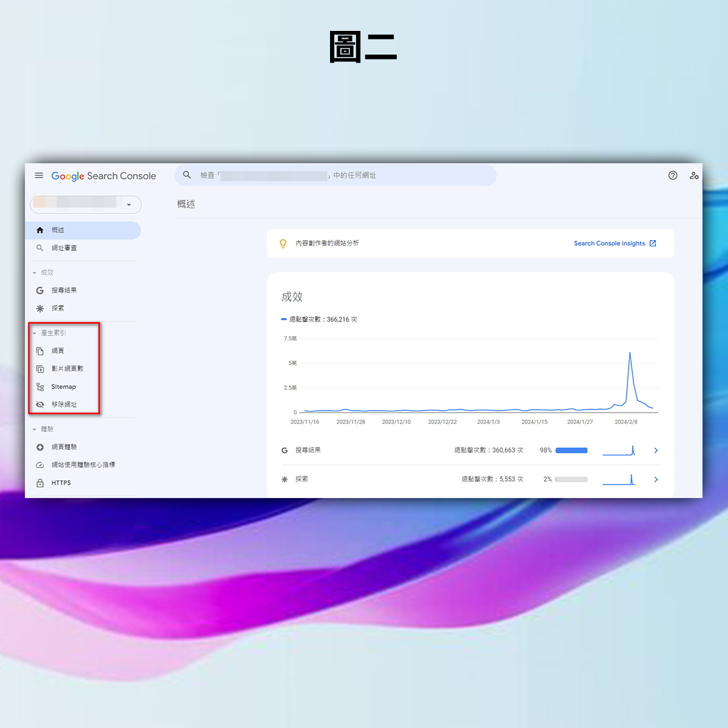Viewport: 728px width, 728px height.
Task: Open the hamburger main menu
Action: pyautogui.click(x=39, y=175)
